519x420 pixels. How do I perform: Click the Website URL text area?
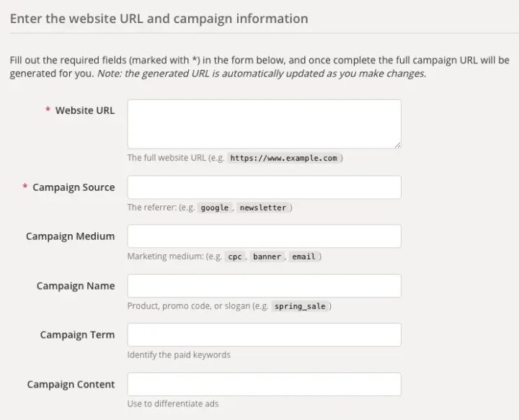tap(264, 124)
